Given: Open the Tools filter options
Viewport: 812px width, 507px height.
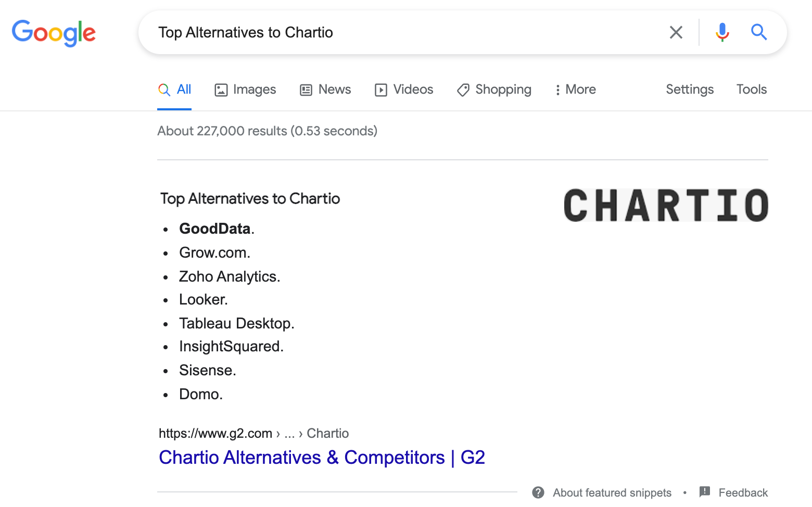Looking at the screenshot, I should point(751,90).
